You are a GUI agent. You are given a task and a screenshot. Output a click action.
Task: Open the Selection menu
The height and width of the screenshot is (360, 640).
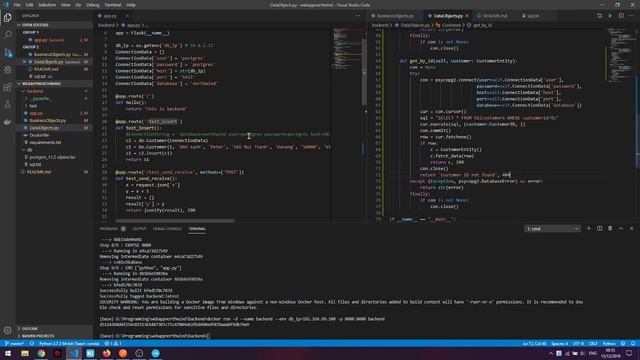tap(47, 5)
